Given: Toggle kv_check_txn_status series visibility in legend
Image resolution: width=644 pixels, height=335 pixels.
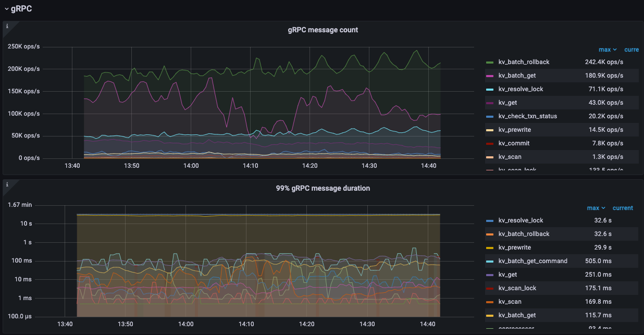Looking at the screenshot, I should (527, 116).
